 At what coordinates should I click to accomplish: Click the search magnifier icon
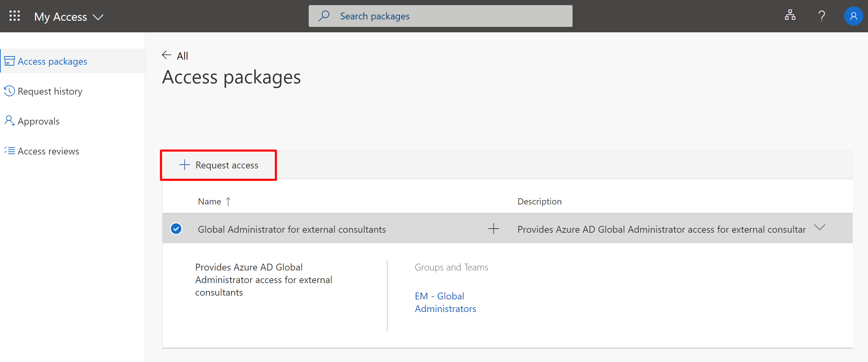point(324,16)
